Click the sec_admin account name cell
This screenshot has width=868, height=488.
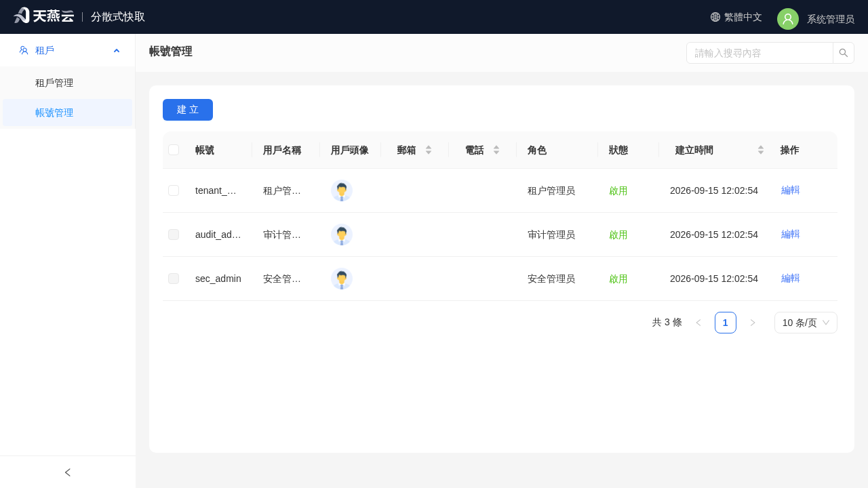tap(218, 279)
